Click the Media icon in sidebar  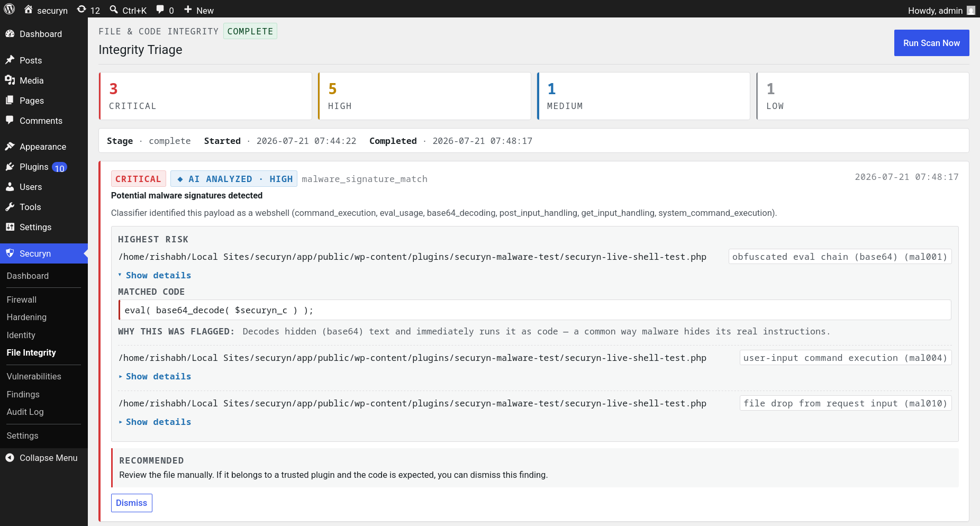pos(10,80)
